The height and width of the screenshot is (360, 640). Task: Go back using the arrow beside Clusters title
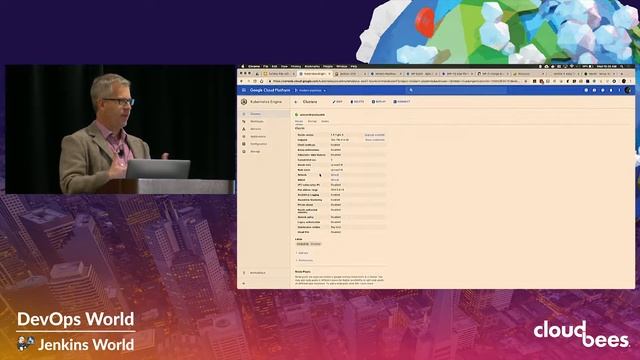coord(296,102)
